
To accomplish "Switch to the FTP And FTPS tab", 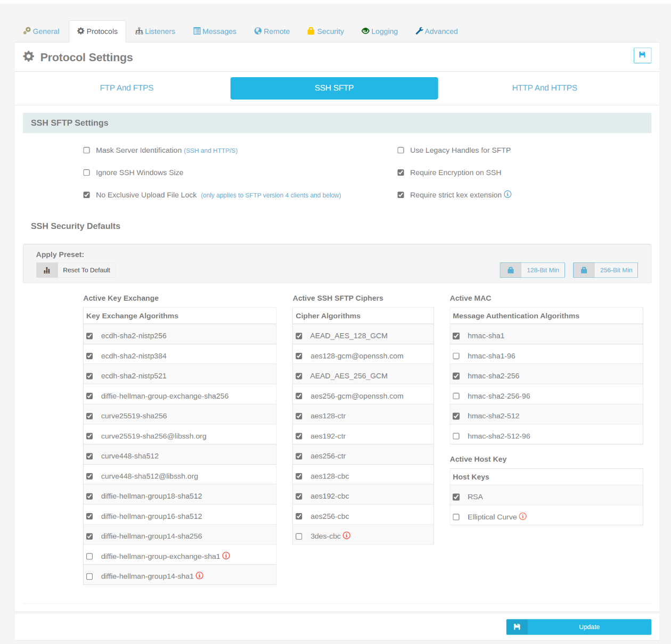I will 126,88.
